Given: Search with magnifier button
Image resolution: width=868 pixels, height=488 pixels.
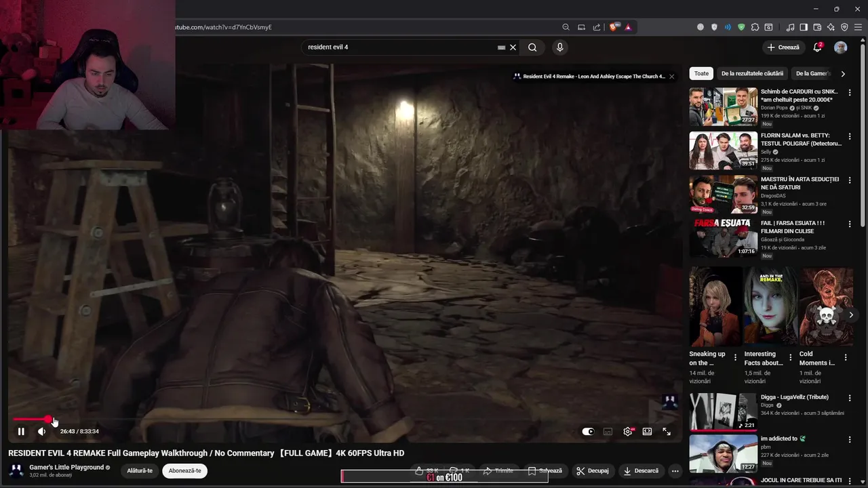Looking at the screenshot, I should [532, 47].
